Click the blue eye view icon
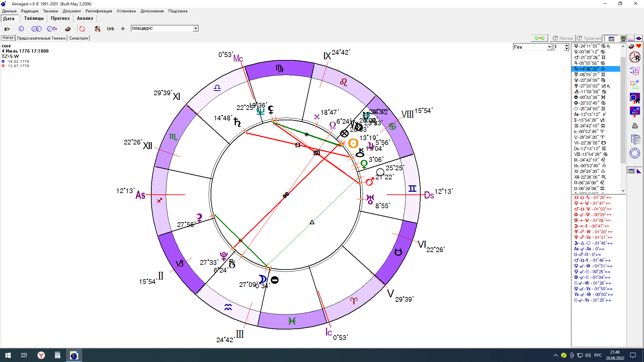Screen dimensions: 644x362 coord(639,38)
